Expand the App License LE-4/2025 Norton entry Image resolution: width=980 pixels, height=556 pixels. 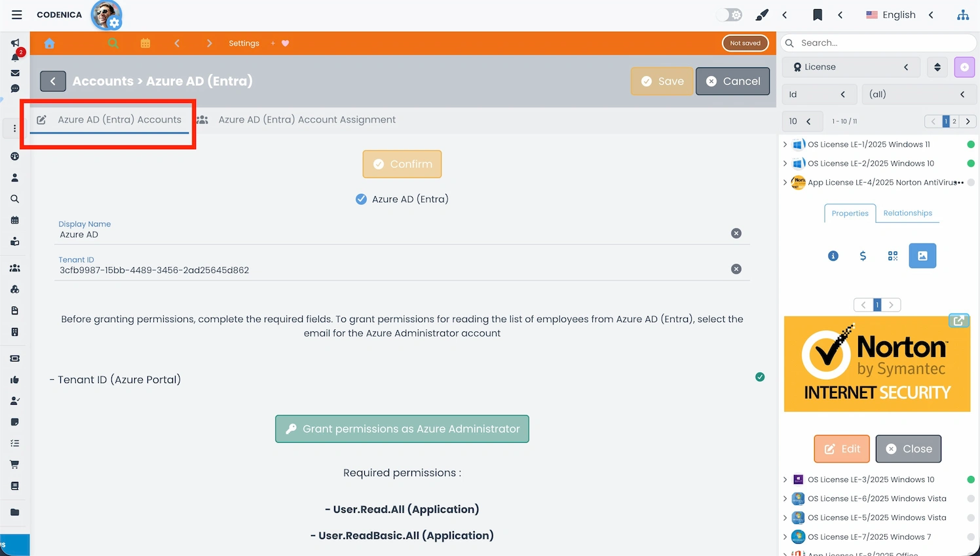point(785,183)
